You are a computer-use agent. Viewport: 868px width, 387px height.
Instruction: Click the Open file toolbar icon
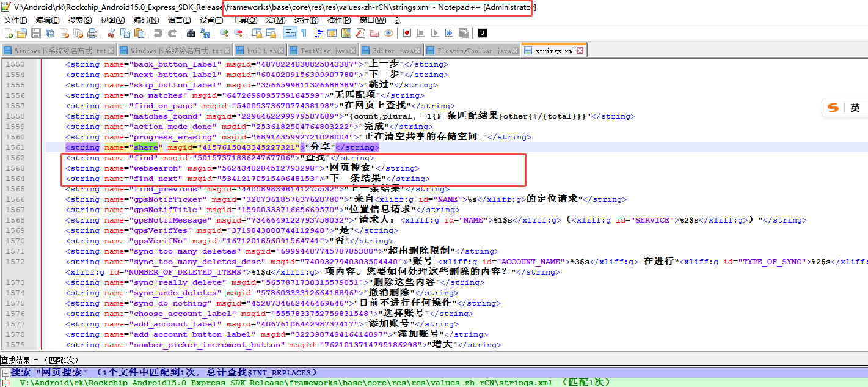click(22, 32)
